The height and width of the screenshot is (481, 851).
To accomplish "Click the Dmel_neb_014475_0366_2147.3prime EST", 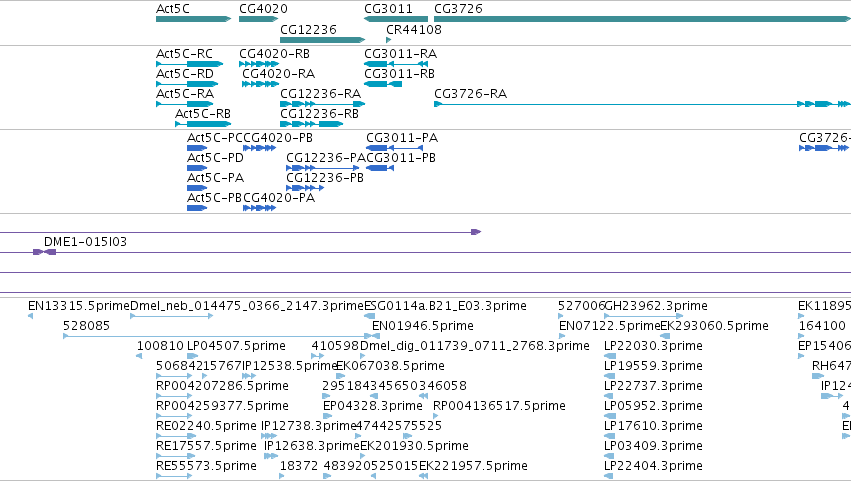I will point(247,306).
